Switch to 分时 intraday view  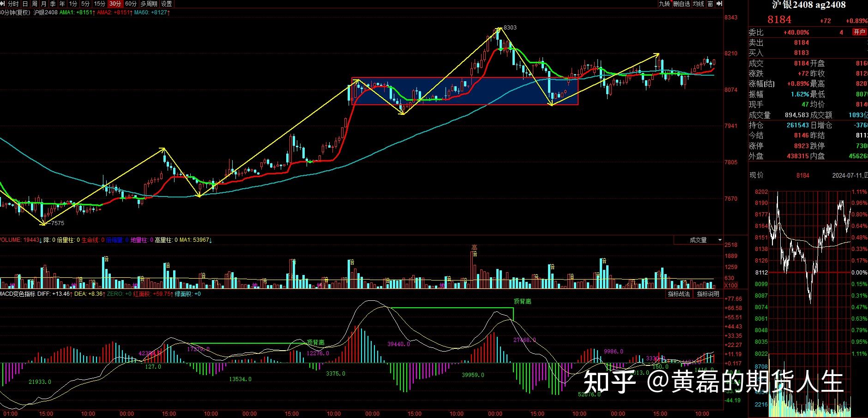(13, 4)
